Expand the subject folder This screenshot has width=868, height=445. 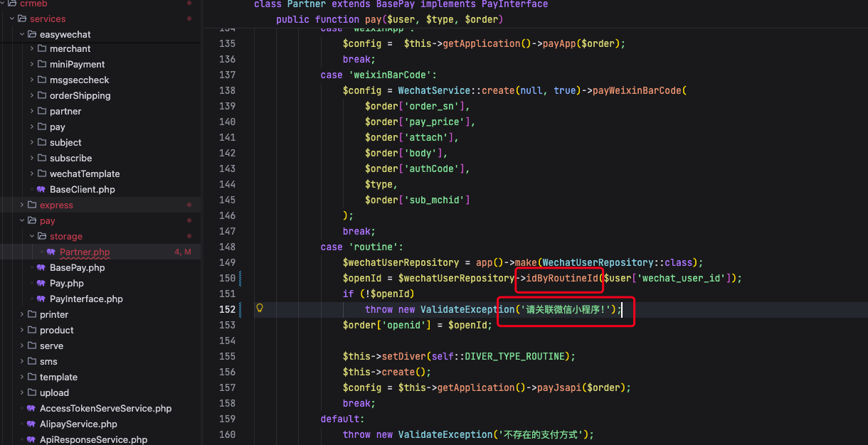coord(33,142)
